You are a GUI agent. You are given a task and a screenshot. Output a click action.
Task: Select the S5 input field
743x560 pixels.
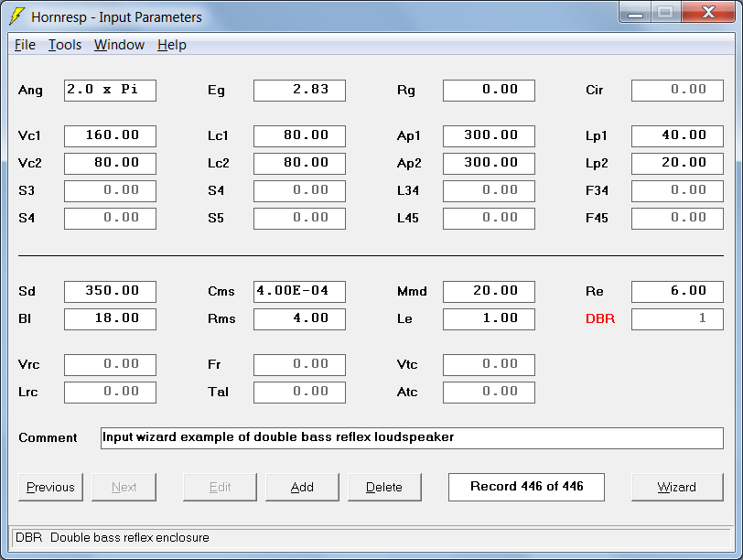tap(299, 219)
